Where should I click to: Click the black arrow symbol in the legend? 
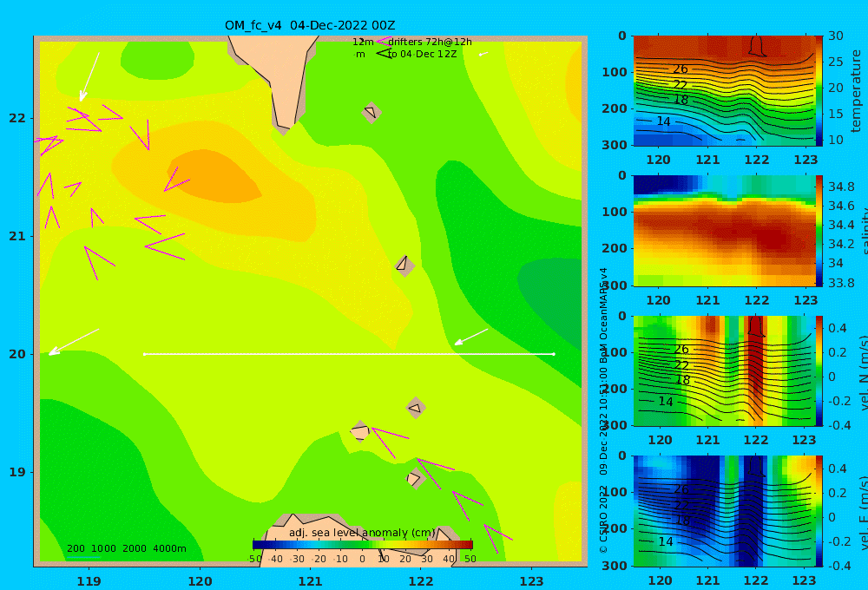click(x=383, y=54)
